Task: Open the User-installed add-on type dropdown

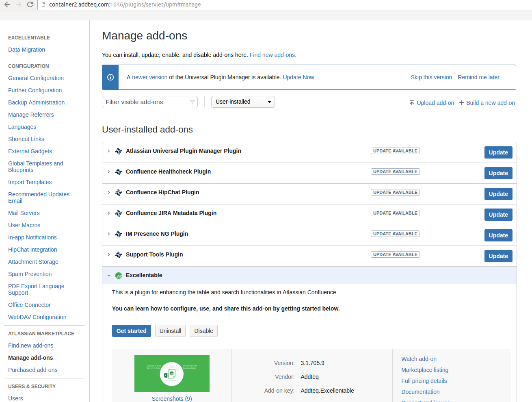Action: point(243,102)
